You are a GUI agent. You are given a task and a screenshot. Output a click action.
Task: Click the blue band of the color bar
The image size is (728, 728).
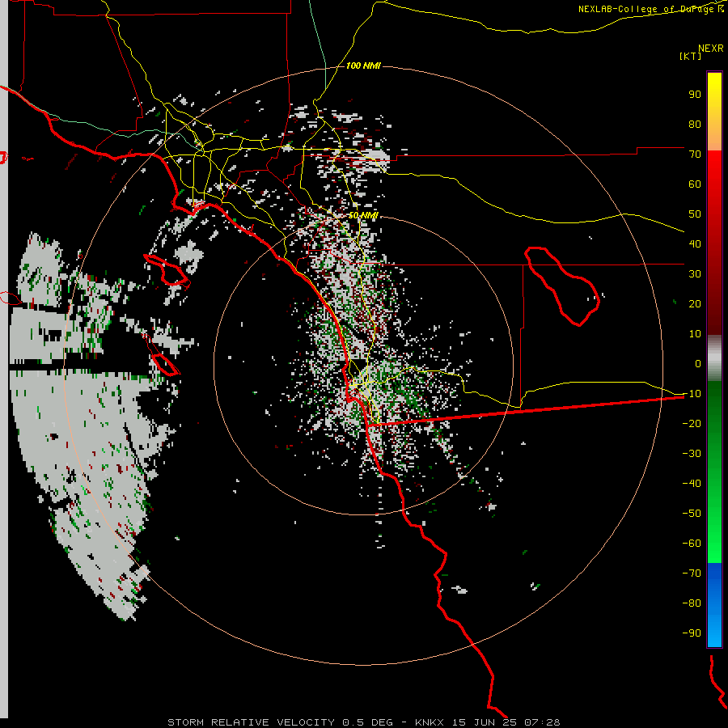point(714,604)
